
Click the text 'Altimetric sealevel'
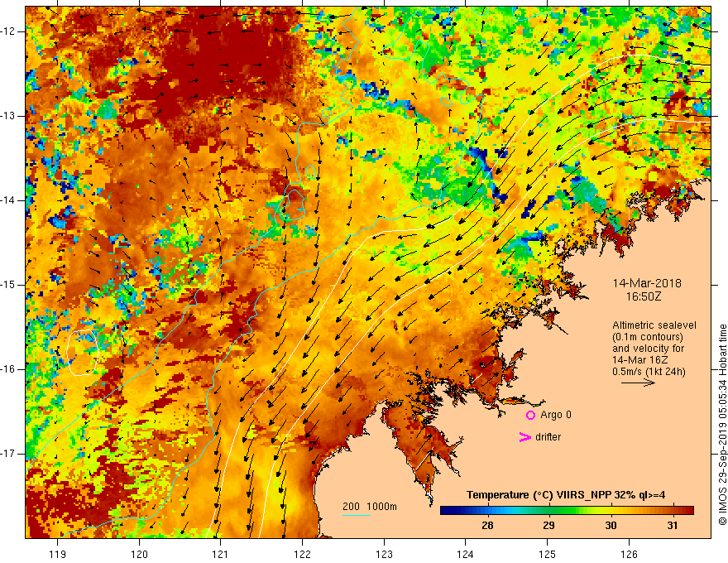pyautogui.click(x=654, y=325)
